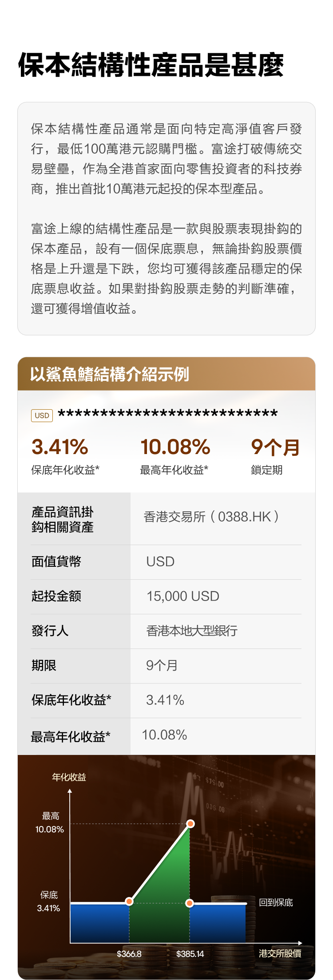Click the orange dot above $385.14
Image resolution: width=333 pixels, height=980 pixels.
tap(190, 903)
